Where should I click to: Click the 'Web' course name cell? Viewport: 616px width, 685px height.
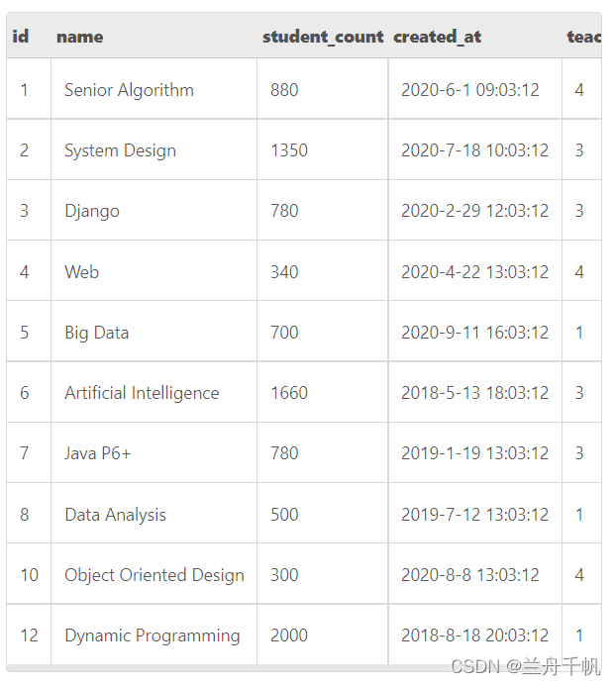click(82, 272)
